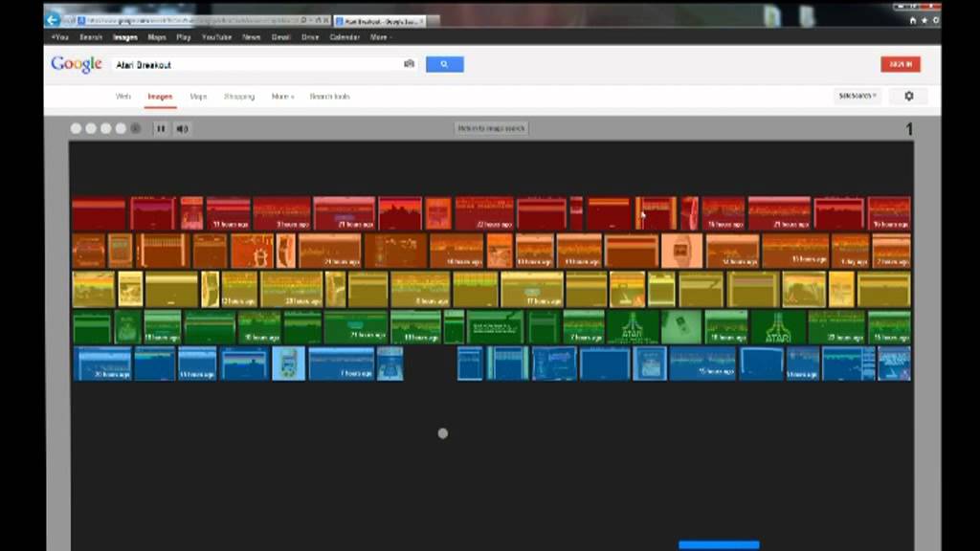Pause the Breakout game
Image resolution: width=980 pixels, height=551 pixels.
coord(161,129)
